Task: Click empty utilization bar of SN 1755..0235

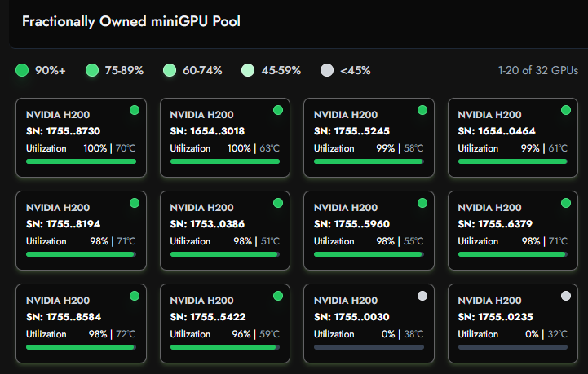Action: (513, 347)
